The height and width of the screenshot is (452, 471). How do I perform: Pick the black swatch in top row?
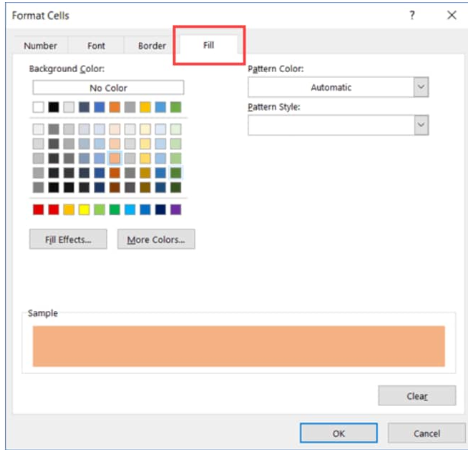coord(54,107)
